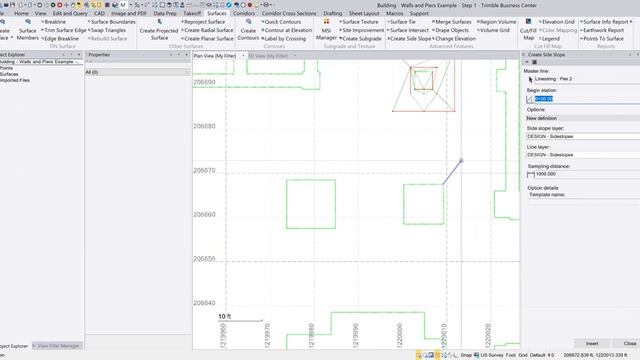Screen dimensions: 640x360
Task: Open the Legend command
Action: tap(549, 38)
